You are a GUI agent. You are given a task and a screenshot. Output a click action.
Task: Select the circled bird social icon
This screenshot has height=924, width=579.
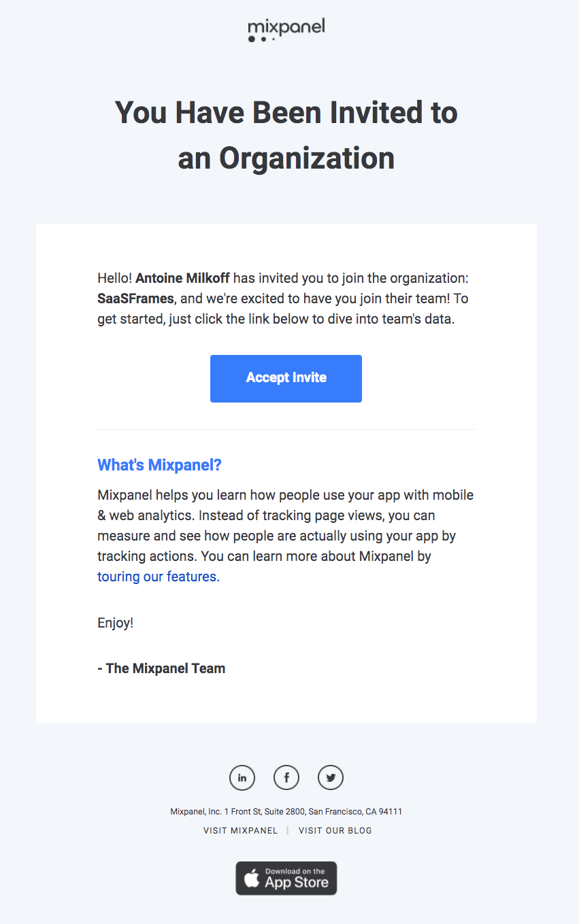pyautogui.click(x=331, y=777)
